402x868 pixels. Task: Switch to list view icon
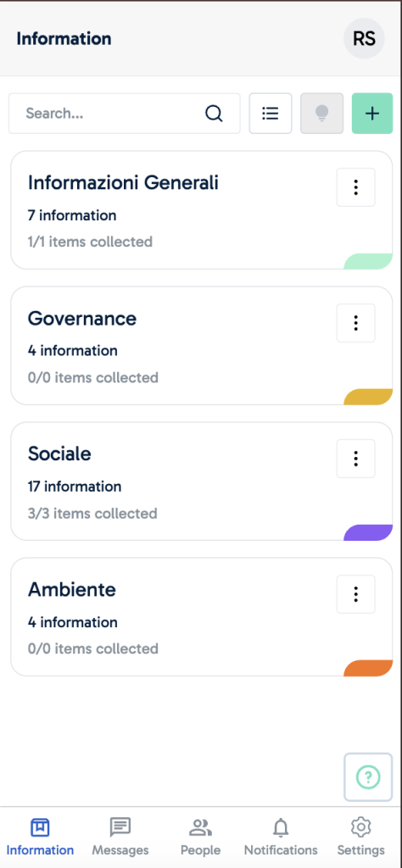(x=271, y=114)
